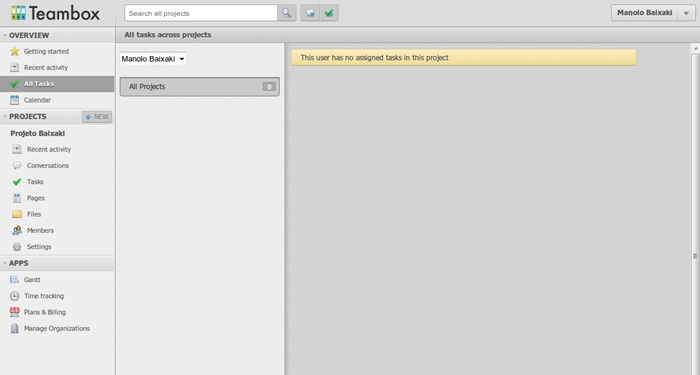Collapse the PROJECTS section
This screenshot has height=375, width=700.
4,117
